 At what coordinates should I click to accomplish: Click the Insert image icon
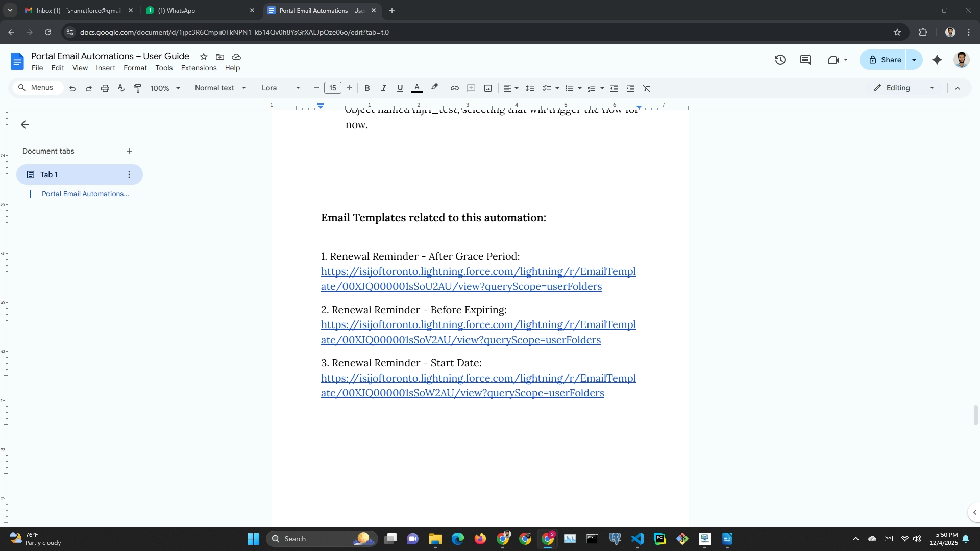(x=488, y=88)
